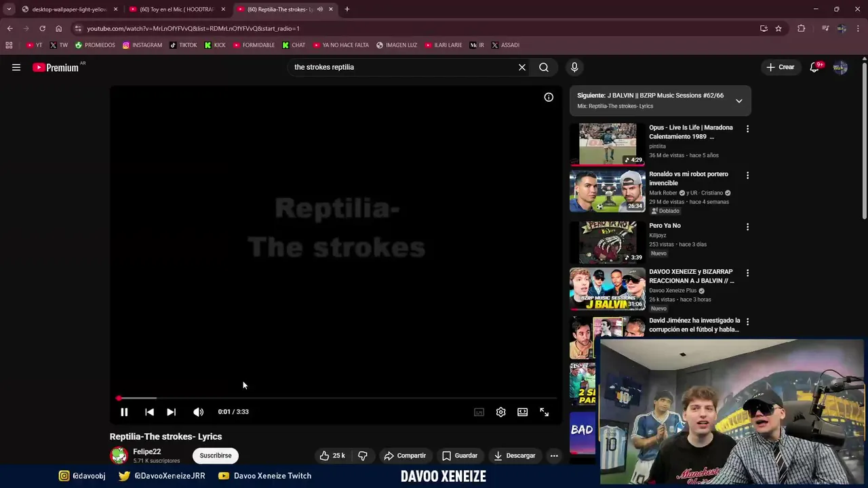This screenshot has height=488, width=868.
Task: Clear the search box text
Action: (522, 67)
